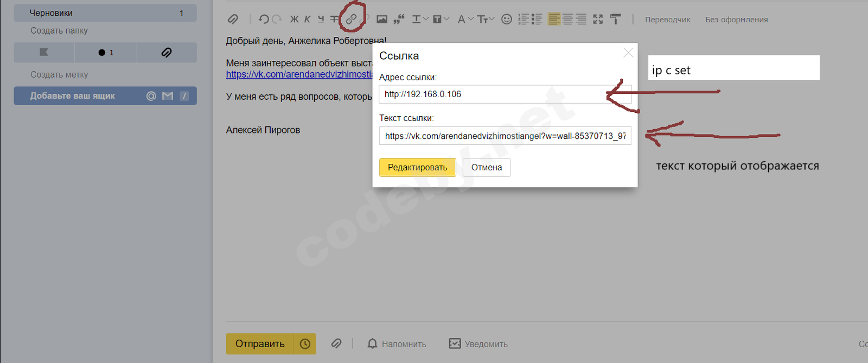Apply bulleted list formatting
The image size is (868, 363).
[x=537, y=20]
